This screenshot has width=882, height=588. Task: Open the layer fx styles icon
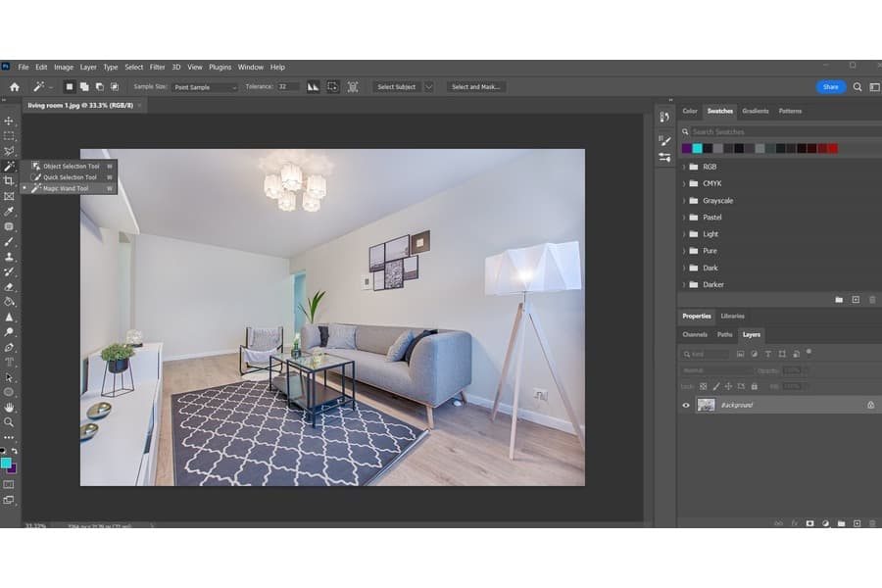click(x=794, y=523)
